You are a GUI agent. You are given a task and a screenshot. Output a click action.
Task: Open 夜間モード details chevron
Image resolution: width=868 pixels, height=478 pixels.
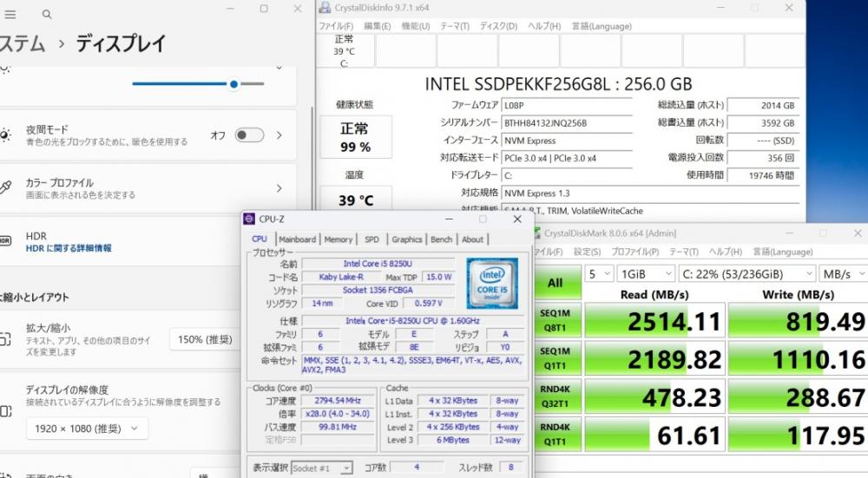[x=279, y=135]
